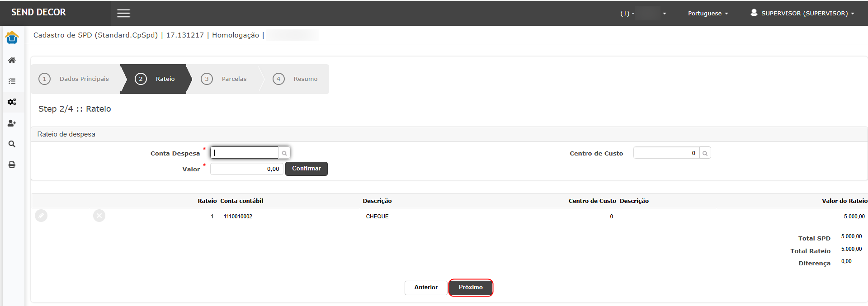Image resolution: width=868 pixels, height=306 pixels.
Task: Focus the Valor input field
Action: [x=246, y=169]
